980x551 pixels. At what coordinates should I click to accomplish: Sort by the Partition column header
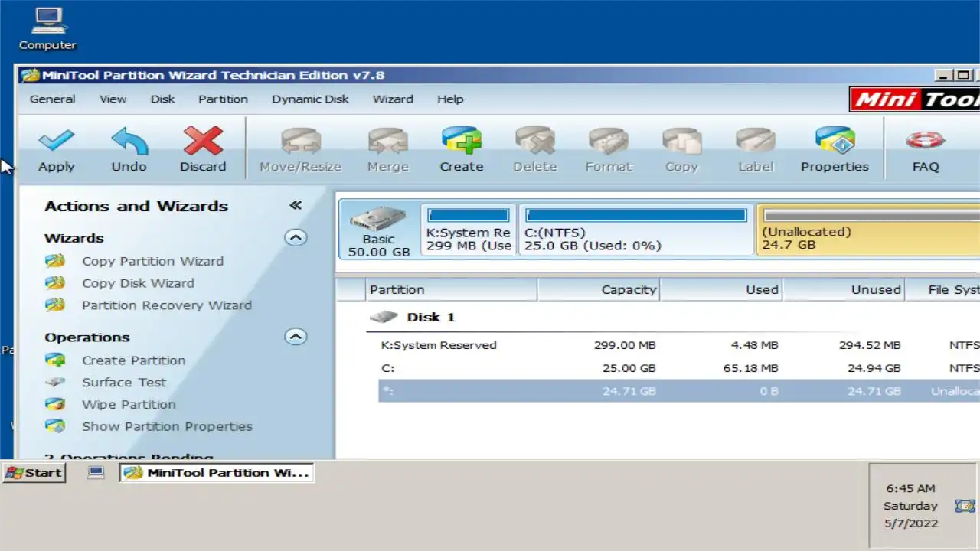click(x=452, y=289)
